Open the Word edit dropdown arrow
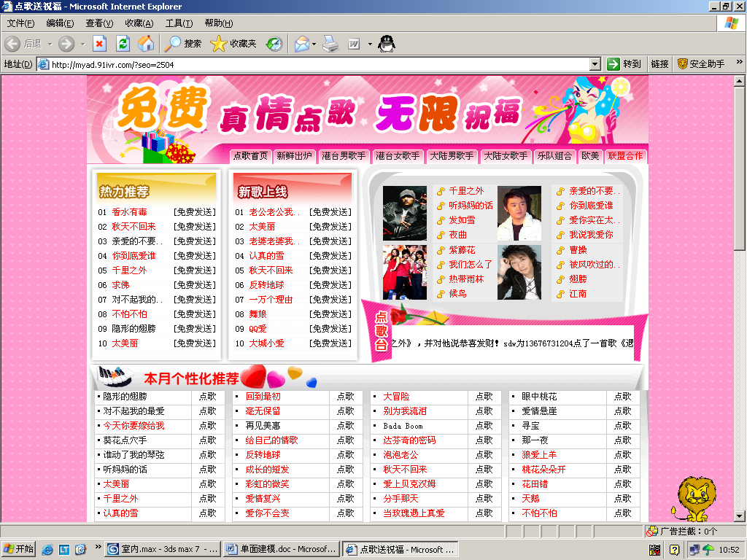 (370, 44)
